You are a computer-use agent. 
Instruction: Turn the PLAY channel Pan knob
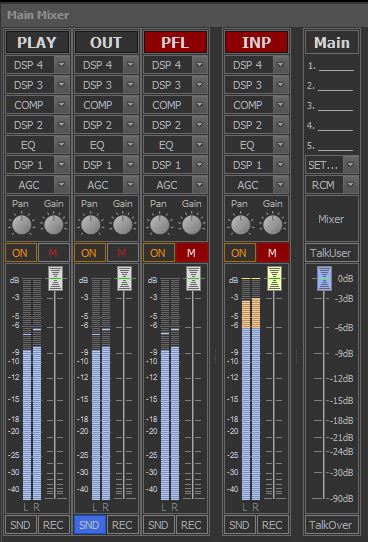click(21, 225)
